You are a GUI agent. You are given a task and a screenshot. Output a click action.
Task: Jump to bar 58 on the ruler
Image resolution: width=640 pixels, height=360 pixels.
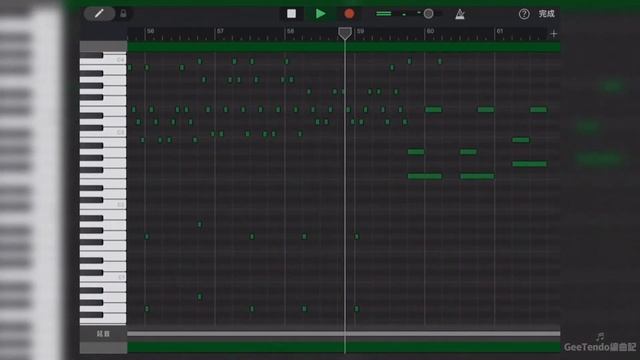pos(290,31)
